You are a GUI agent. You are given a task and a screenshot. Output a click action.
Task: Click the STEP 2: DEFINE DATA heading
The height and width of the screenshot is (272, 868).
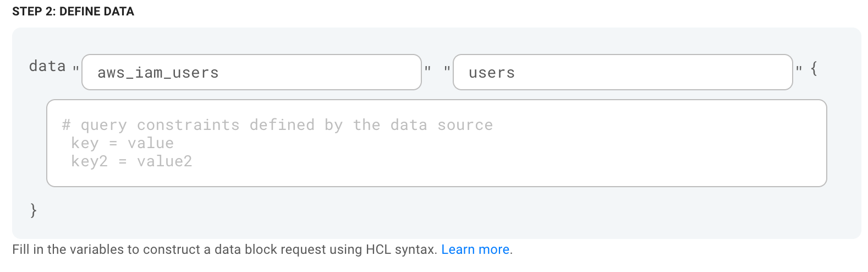pos(73,12)
